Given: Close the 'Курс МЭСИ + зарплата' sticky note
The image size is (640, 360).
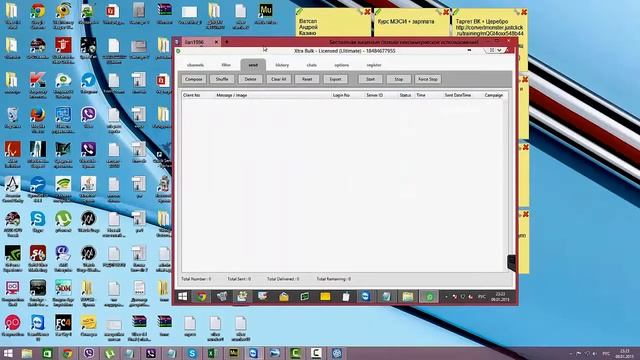Looking at the screenshot, I should 446,12.
